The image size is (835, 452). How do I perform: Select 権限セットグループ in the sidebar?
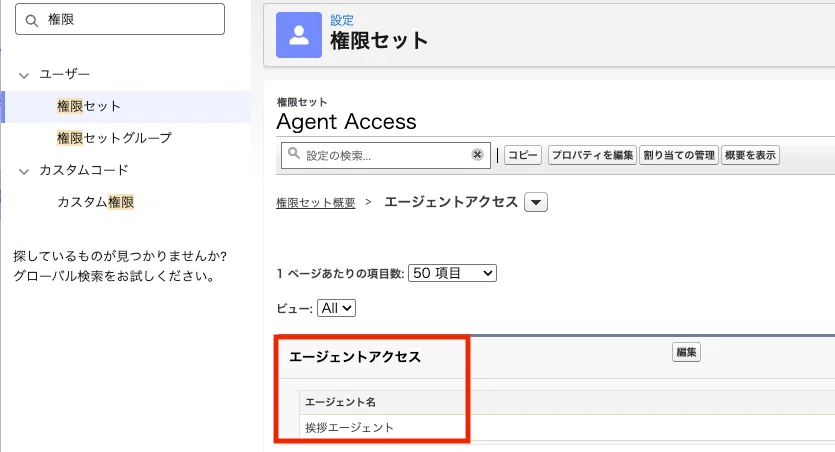pos(114,138)
